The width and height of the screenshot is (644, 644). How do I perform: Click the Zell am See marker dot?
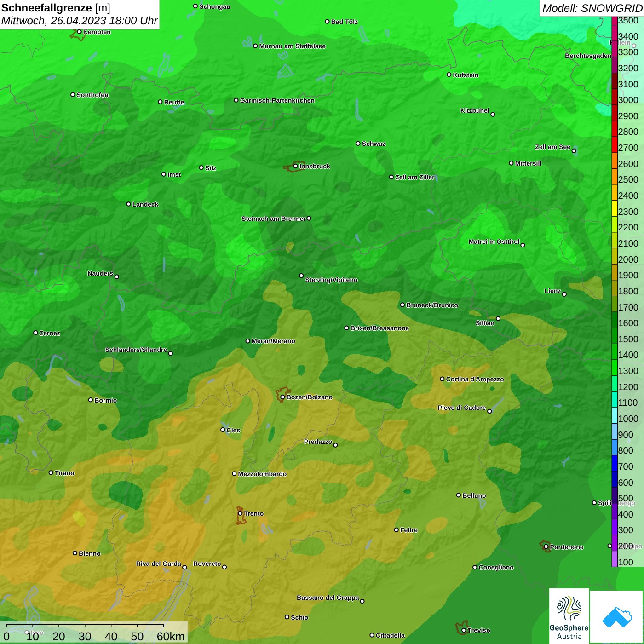574,151
